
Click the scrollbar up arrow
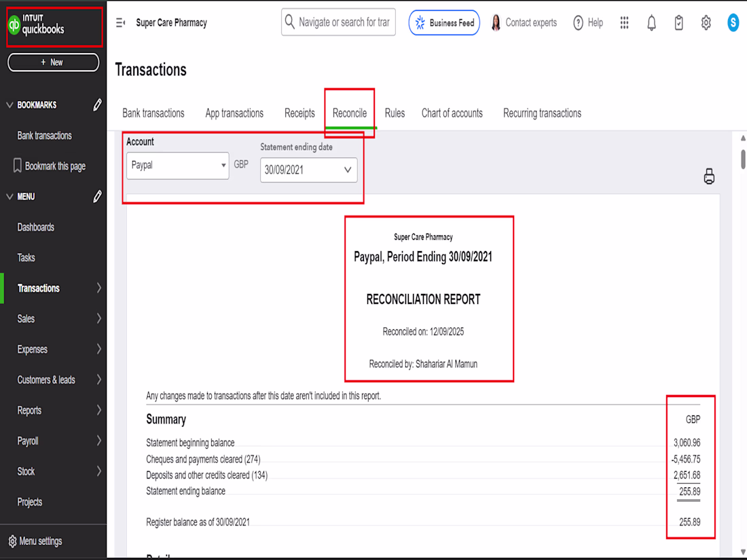coord(743,138)
